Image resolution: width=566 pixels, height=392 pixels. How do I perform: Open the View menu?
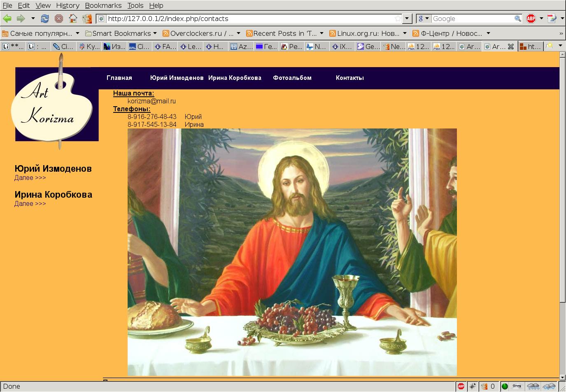[x=43, y=5]
